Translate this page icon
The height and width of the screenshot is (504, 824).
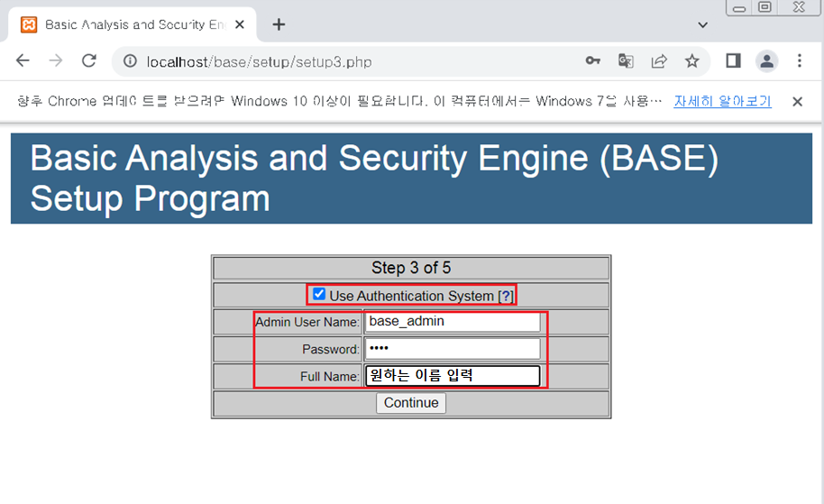pos(626,61)
